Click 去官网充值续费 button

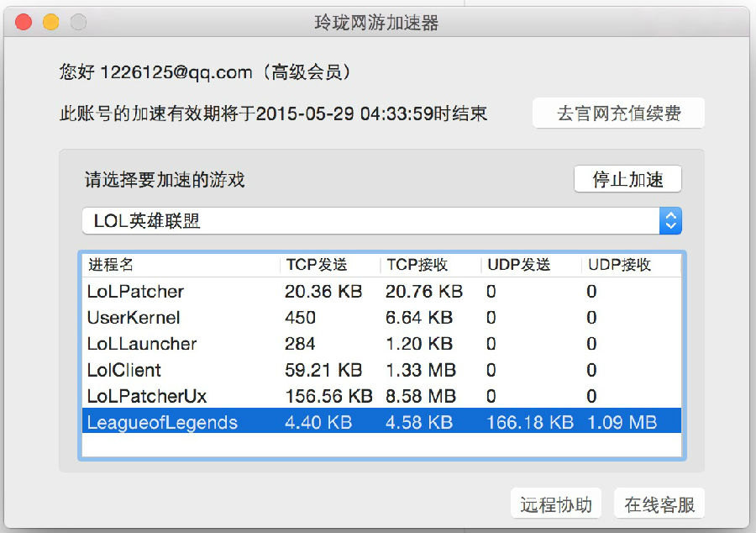click(618, 113)
